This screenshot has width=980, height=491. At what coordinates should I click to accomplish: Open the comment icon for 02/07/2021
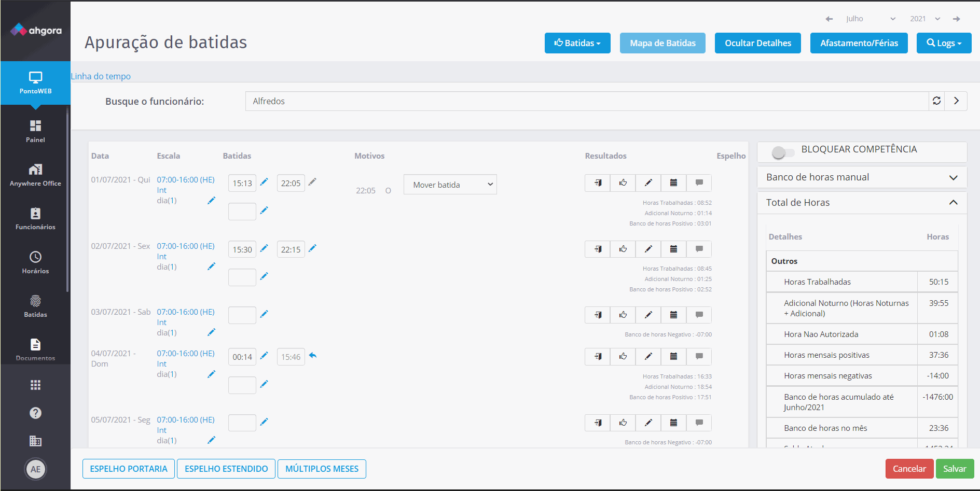tap(699, 249)
